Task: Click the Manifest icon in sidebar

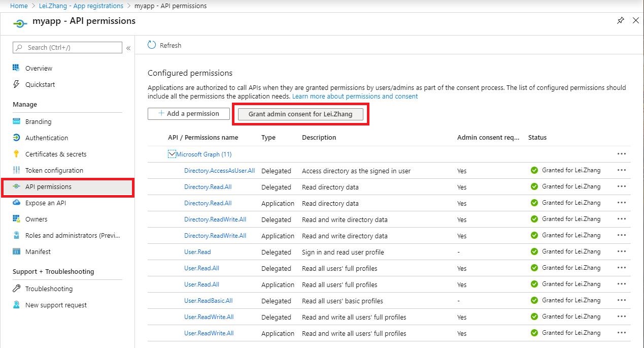Action: tap(16, 251)
